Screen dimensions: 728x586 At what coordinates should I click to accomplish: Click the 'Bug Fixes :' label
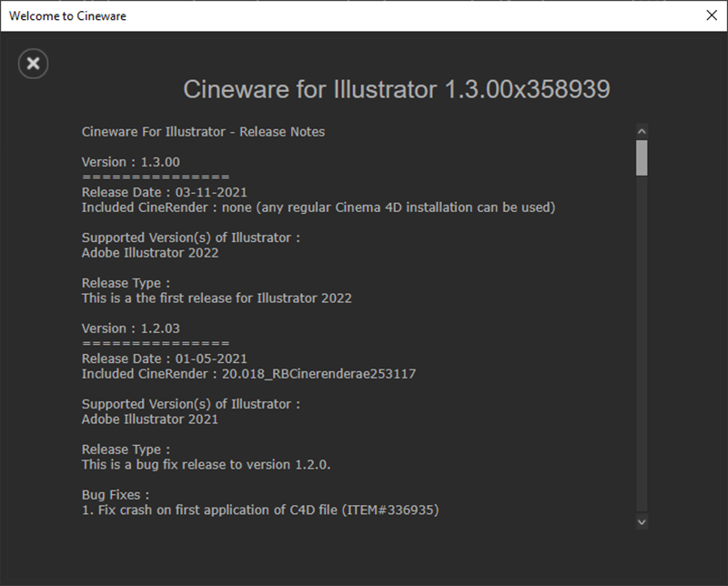pos(116,495)
